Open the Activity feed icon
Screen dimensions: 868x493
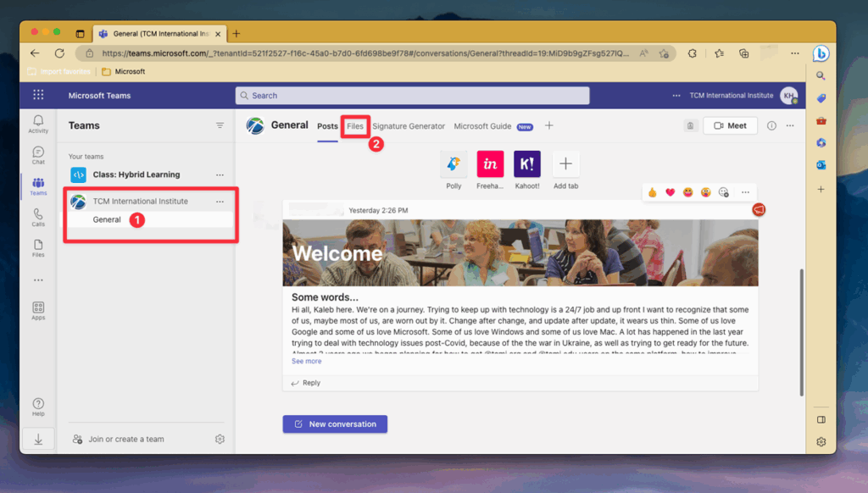click(x=38, y=124)
